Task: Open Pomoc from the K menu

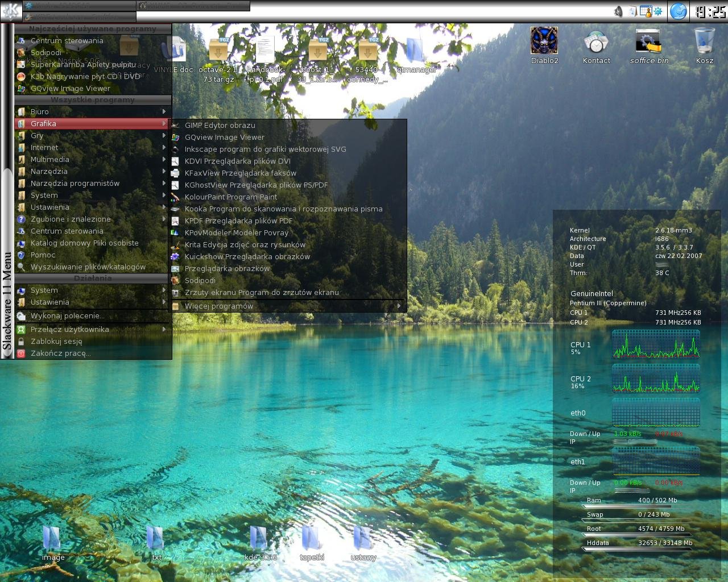Action: [92, 255]
